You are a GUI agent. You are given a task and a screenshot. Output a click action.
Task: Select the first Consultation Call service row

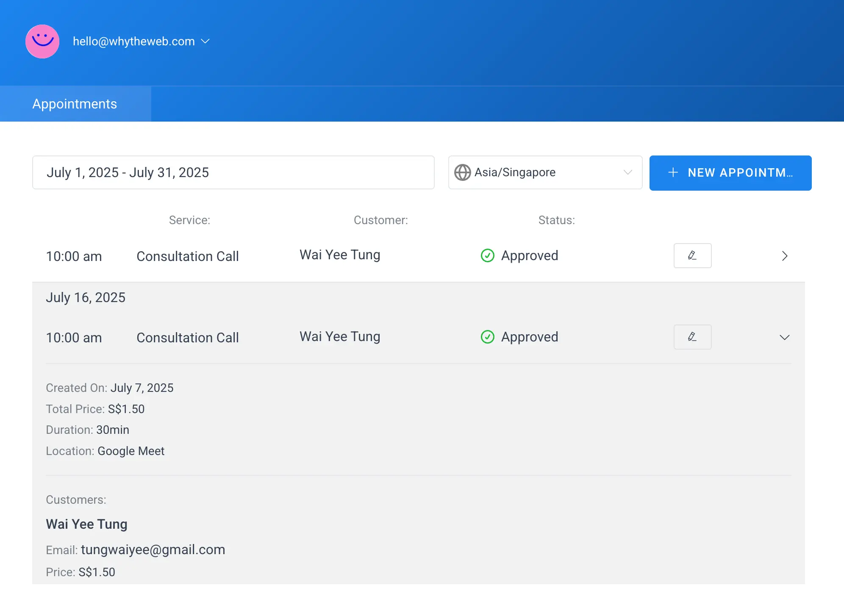(188, 256)
